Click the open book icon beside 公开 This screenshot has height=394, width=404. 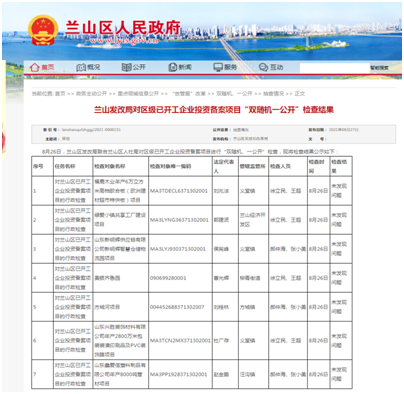click(x=127, y=67)
